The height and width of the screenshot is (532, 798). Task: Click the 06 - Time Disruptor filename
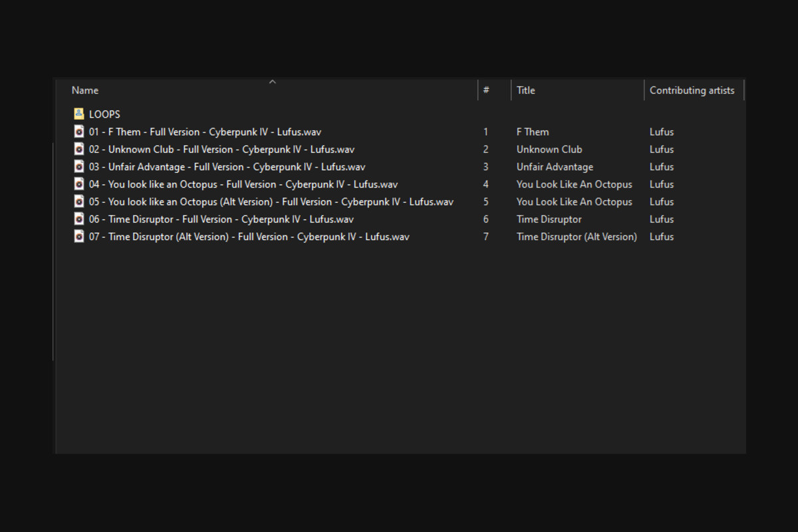[x=221, y=219]
